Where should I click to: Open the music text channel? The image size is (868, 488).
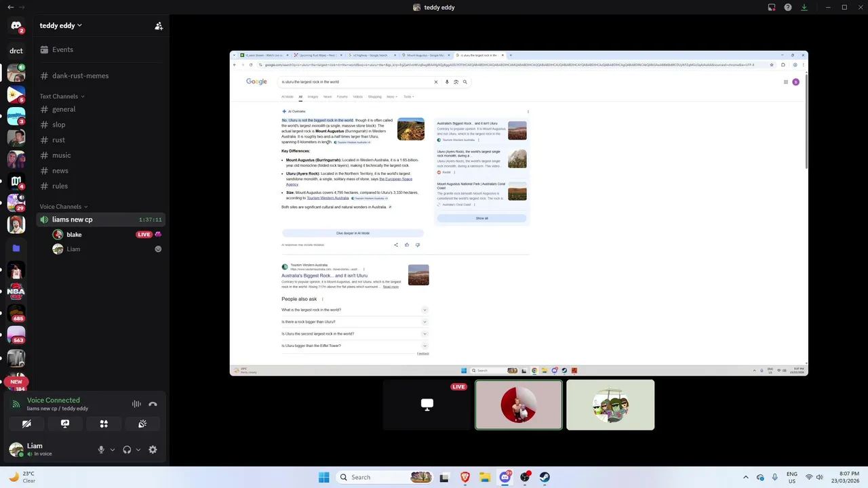[100, 155]
